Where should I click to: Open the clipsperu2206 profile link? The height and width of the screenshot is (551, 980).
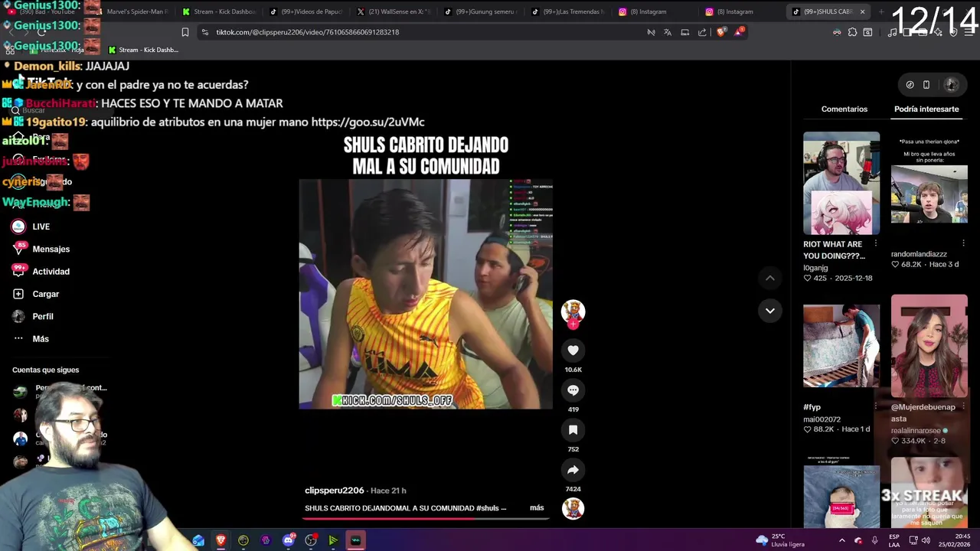(334, 491)
